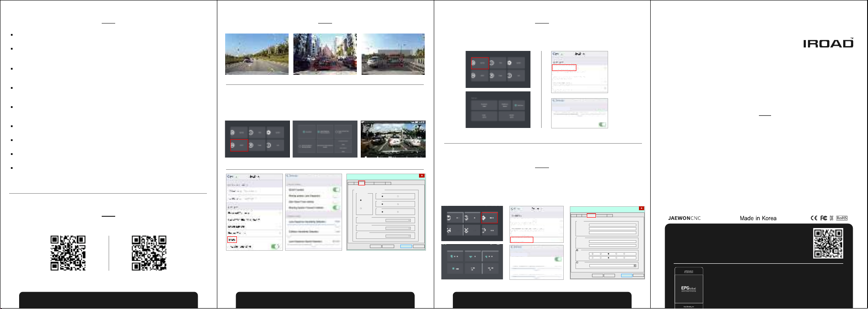Click the EPGlobal booklet thumbnail
The width and height of the screenshot is (868, 309).
pyautogui.click(x=688, y=288)
